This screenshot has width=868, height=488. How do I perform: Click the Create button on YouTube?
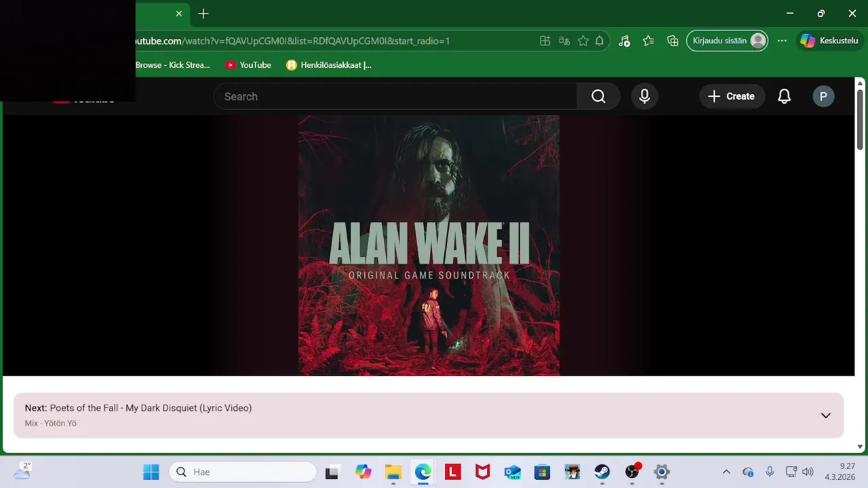[731, 96]
